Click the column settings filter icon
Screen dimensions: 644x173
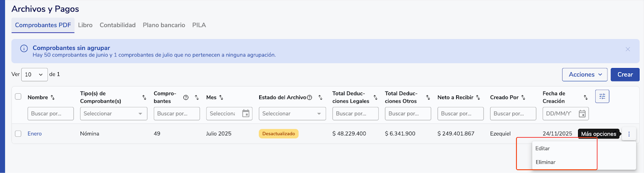[602, 96]
